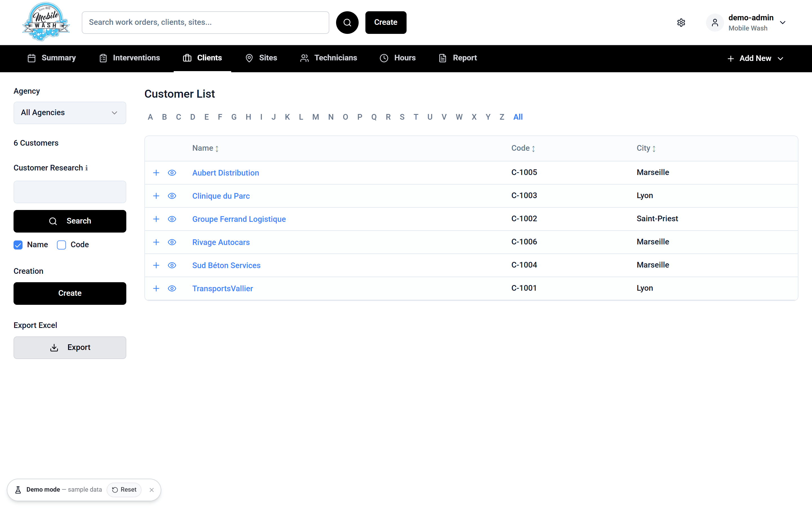Click Create under Creation
The image size is (812, 508).
tap(70, 293)
